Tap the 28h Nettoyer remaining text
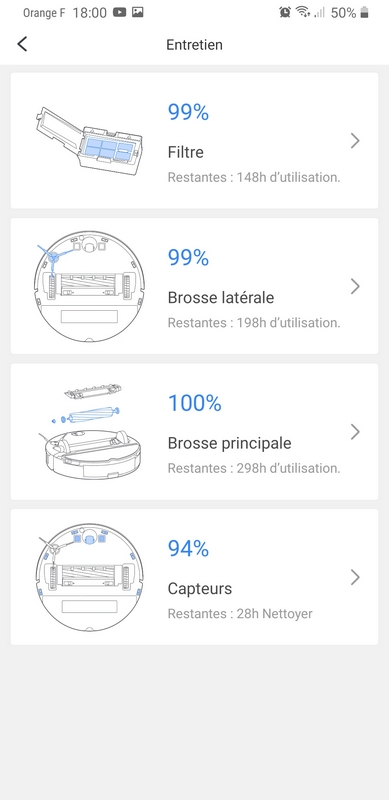This screenshot has width=389, height=800. [x=240, y=613]
